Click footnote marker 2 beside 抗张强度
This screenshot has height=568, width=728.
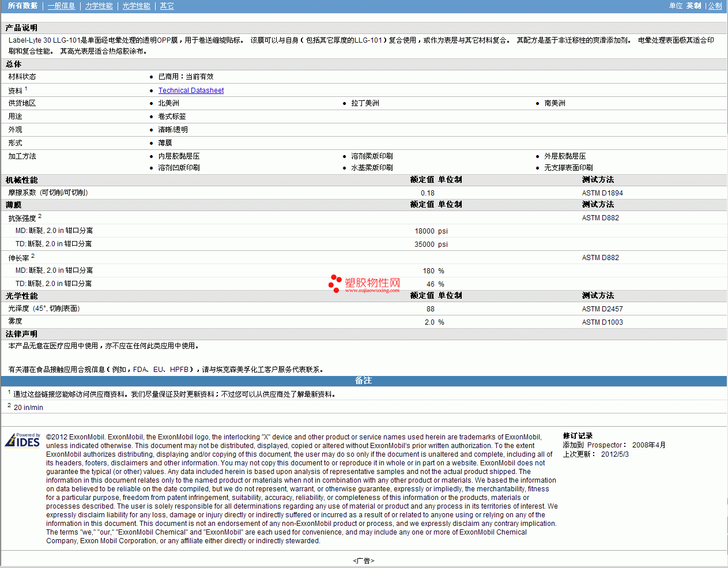click(40, 216)
